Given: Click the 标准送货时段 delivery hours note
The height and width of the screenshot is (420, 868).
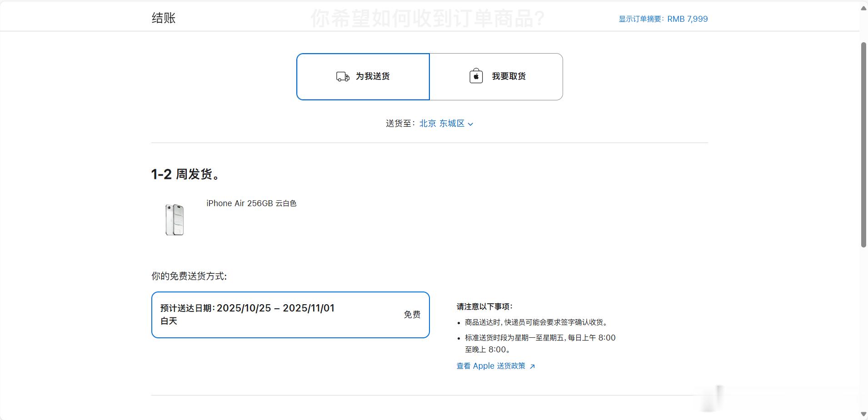Looking at the screenshot, I should [x=540, y=344].
